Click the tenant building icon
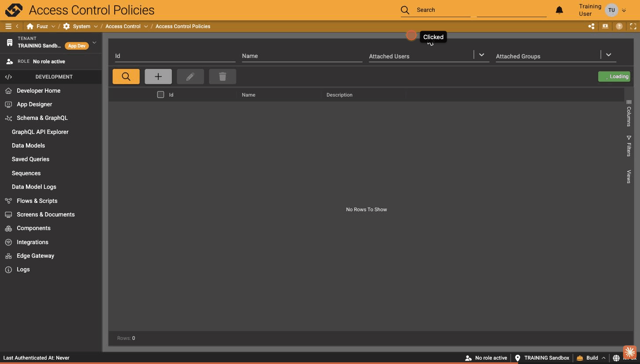This screenshot has height=364, width=640. click(10, 43)
